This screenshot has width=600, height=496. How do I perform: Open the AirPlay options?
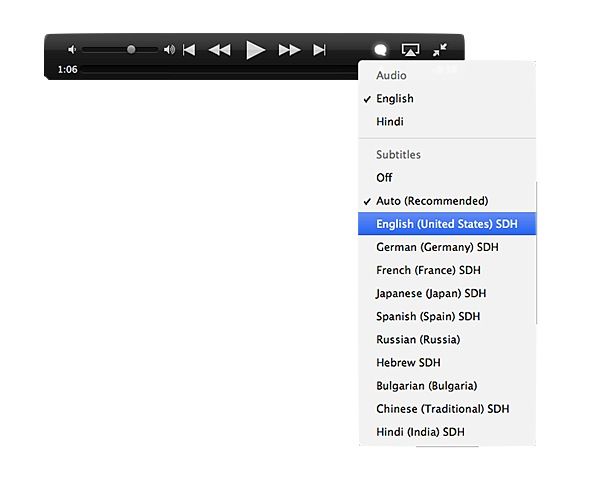410,50
